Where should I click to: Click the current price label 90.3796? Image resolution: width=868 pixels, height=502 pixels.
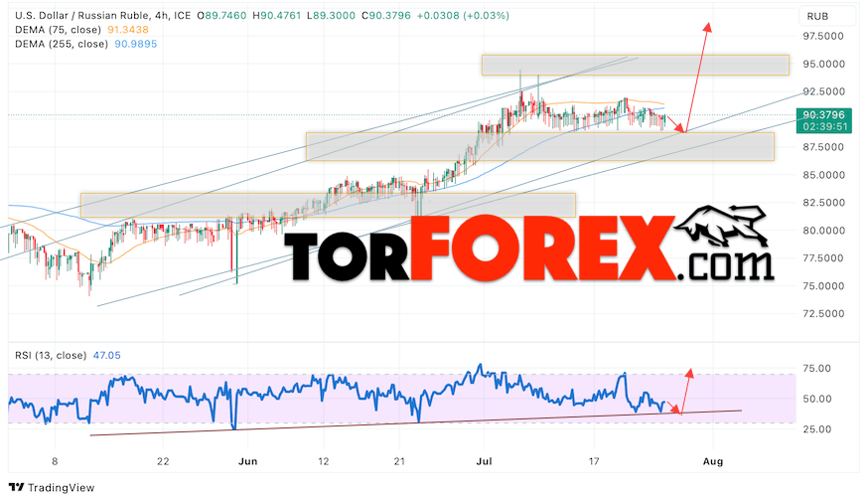tap(823, 114)
